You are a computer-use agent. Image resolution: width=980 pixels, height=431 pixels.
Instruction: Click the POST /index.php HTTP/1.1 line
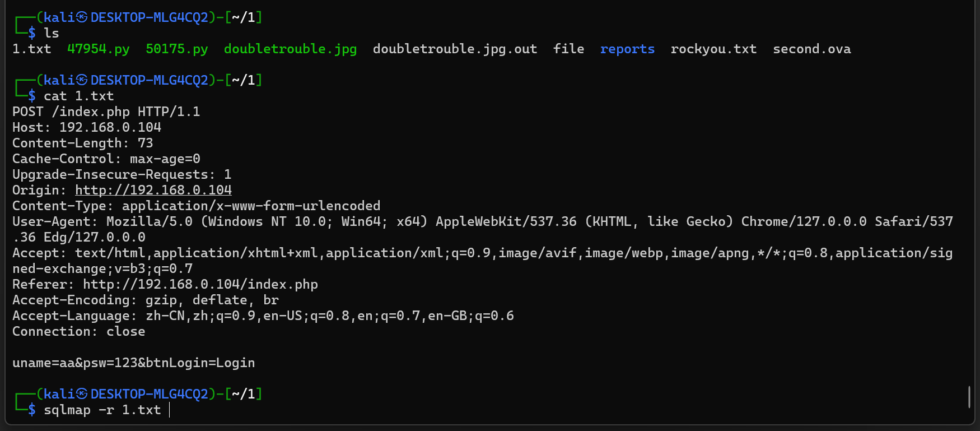106,112
